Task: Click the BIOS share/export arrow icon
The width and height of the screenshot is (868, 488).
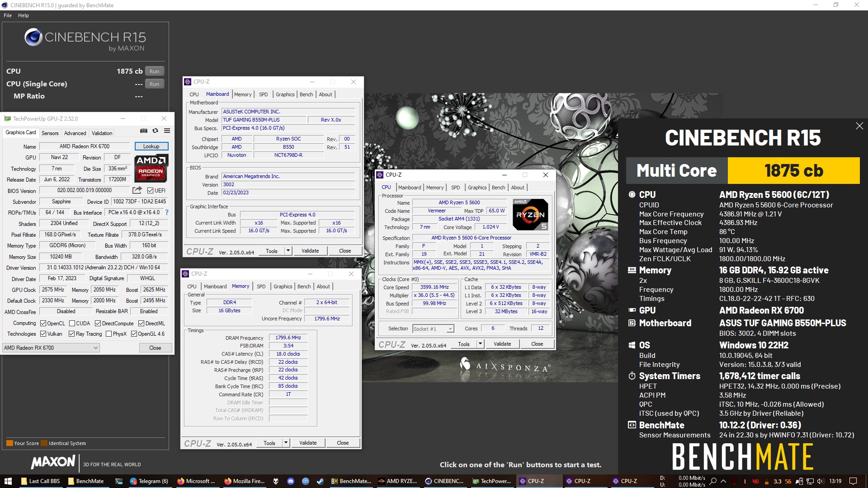Action: tap(137, 190)
